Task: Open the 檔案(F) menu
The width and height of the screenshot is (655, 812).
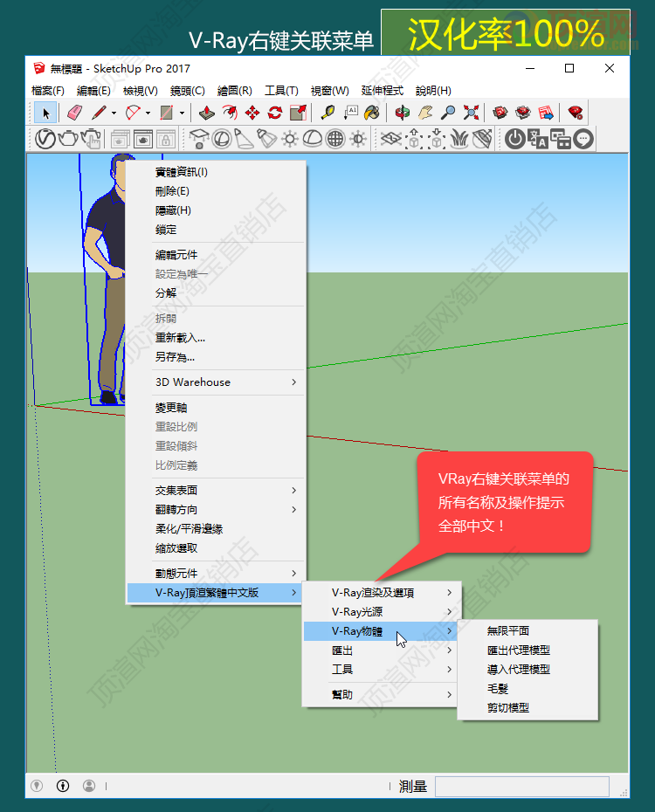Action: (48, 91)
